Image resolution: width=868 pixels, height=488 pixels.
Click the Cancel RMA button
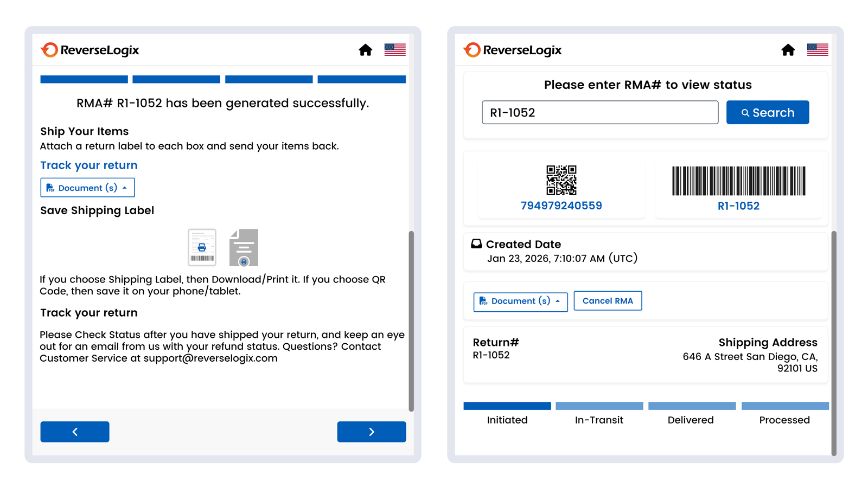point(608,300)
